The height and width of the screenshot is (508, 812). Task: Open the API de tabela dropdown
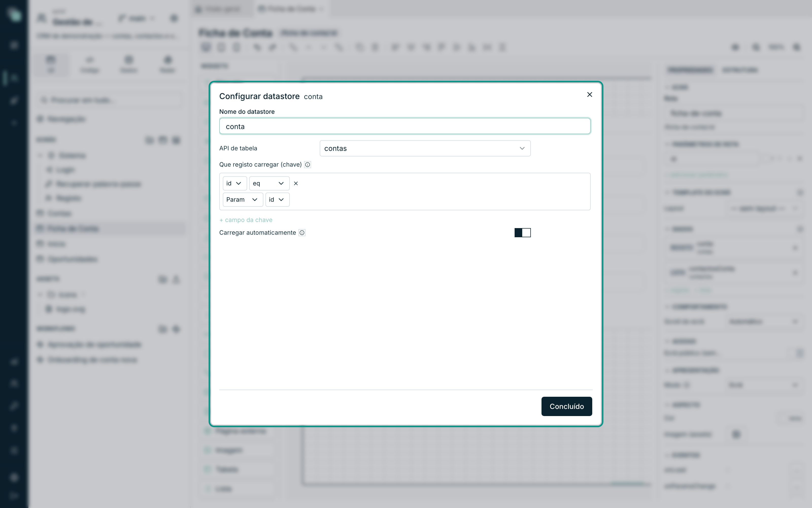tap(425, 148)
